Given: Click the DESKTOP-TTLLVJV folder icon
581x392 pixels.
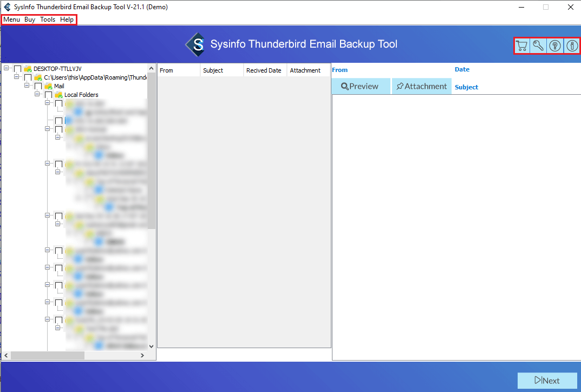Looking at the screenshot, I should 28,69.
